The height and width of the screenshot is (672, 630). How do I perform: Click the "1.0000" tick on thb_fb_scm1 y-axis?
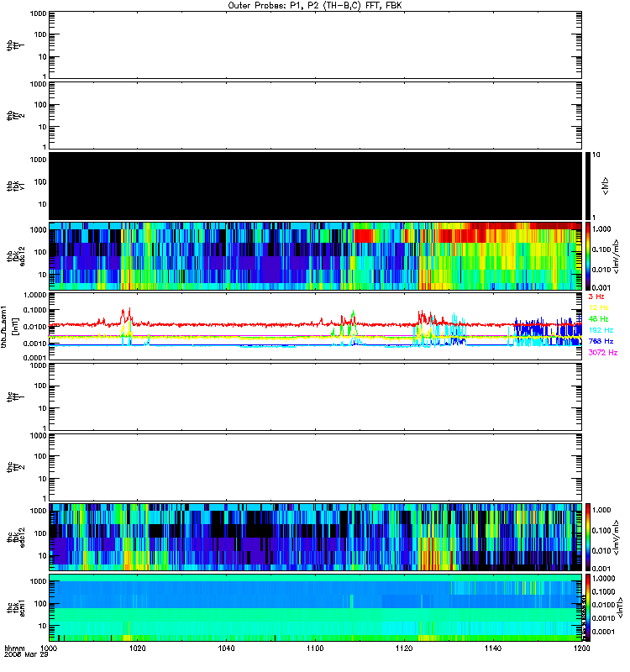click(x=34, y=295)
